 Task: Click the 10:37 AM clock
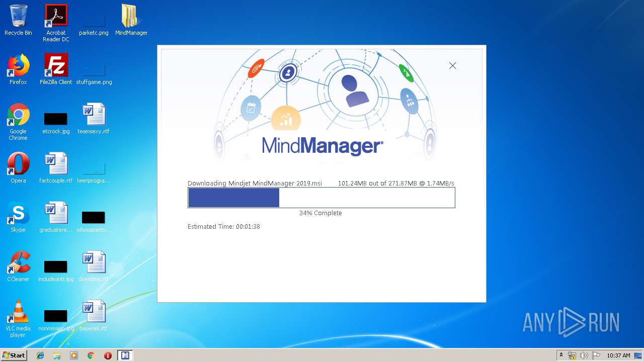coord(618,355)
